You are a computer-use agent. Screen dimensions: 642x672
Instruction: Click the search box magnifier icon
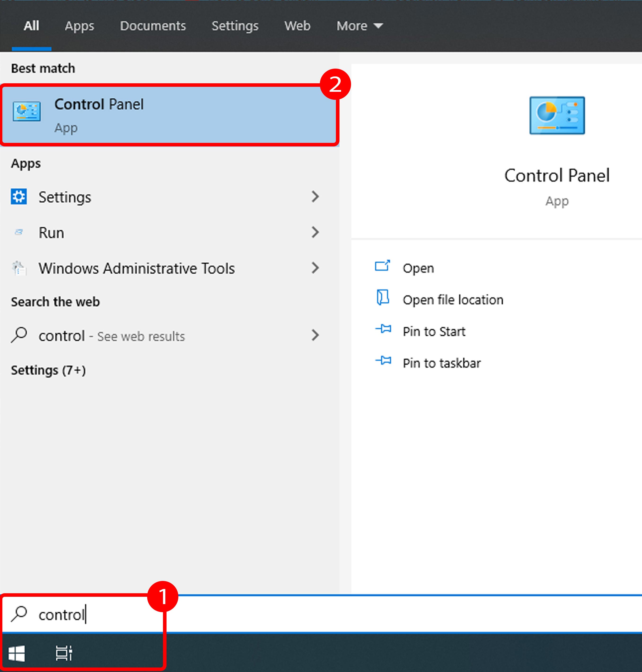click(x=19, y=614)
